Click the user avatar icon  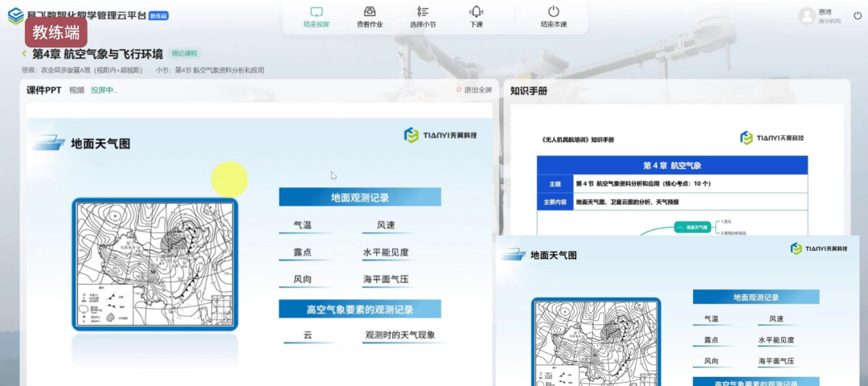(x=806, y=16)
